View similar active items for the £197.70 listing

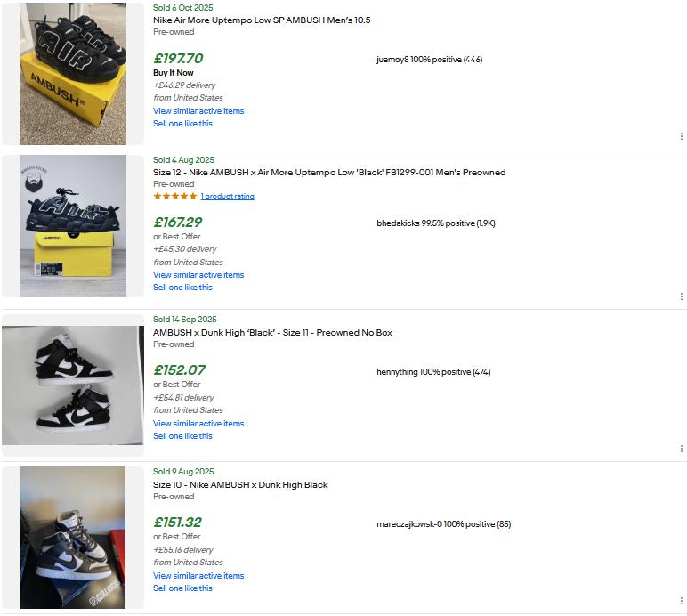pyautogui.click(x=198, y=111)
